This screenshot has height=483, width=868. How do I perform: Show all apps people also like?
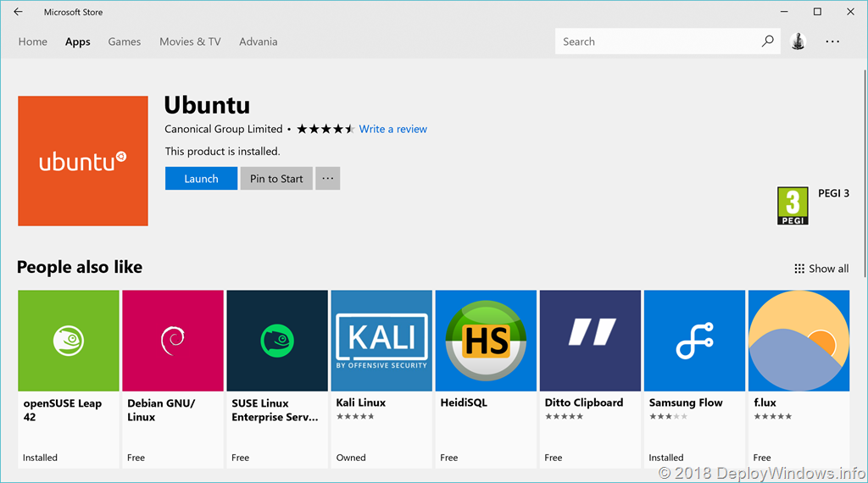click(821, 269)
